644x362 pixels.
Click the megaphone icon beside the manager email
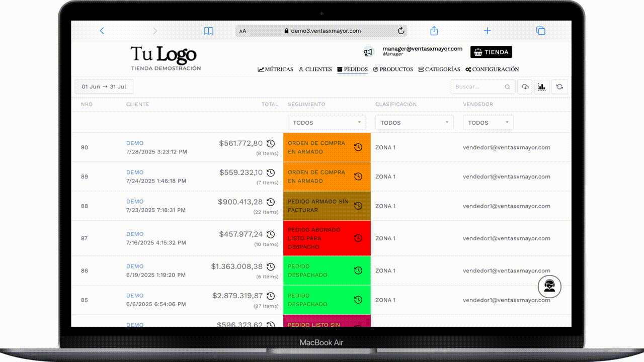pos(369,52)
